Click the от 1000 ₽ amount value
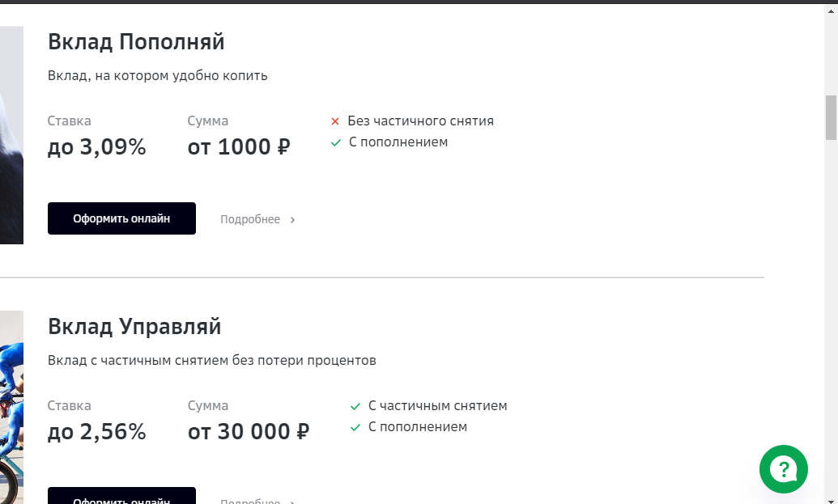Viewport: 838px width, 504px height. pyautogui.click(x=239, y=146)
